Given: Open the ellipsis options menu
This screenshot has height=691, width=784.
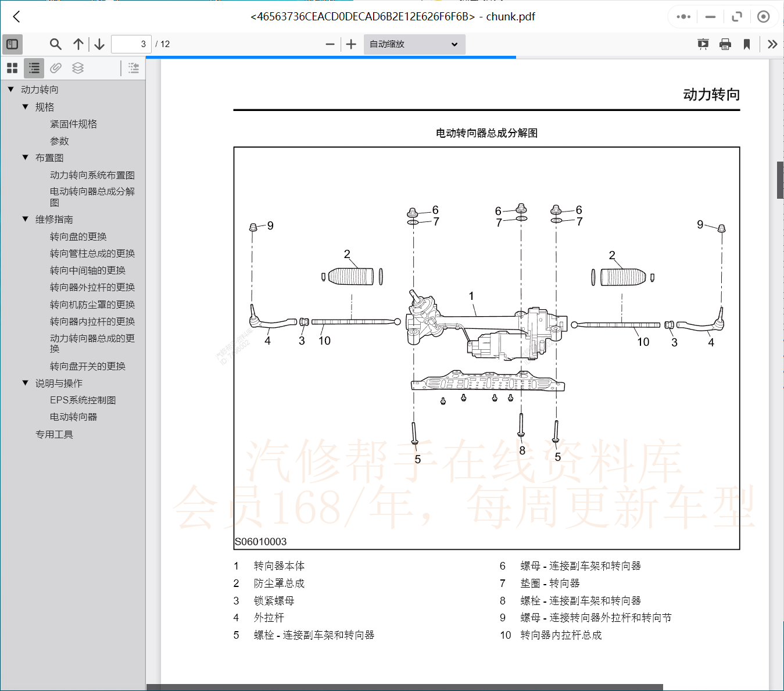Looking at the screenshot, I should pyautogui.click(x=683, y=17).
